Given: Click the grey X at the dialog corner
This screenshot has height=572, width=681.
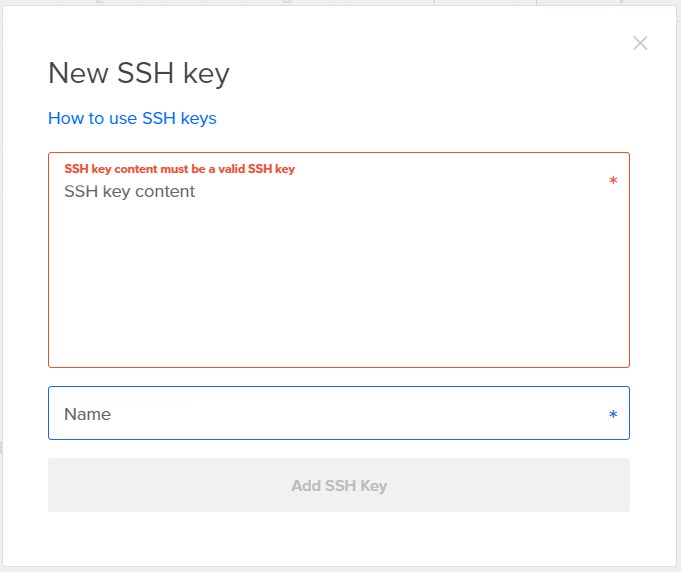Looking at the screenshot, I should click(640, 43).
